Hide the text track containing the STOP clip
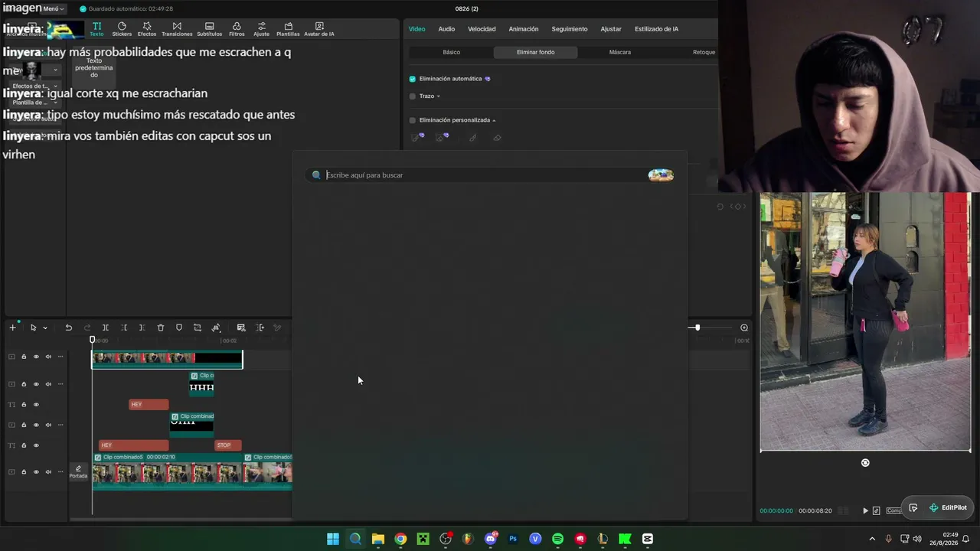 [x=36, y=445]
